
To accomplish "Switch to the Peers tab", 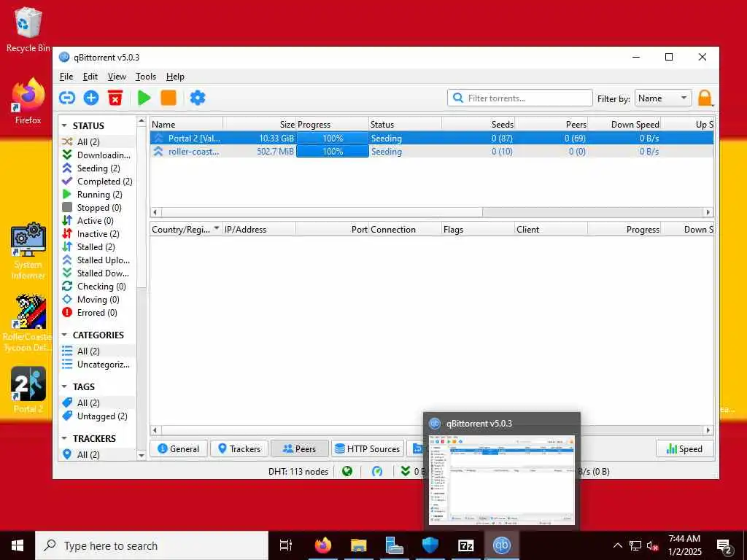I will tap(300, 448).
